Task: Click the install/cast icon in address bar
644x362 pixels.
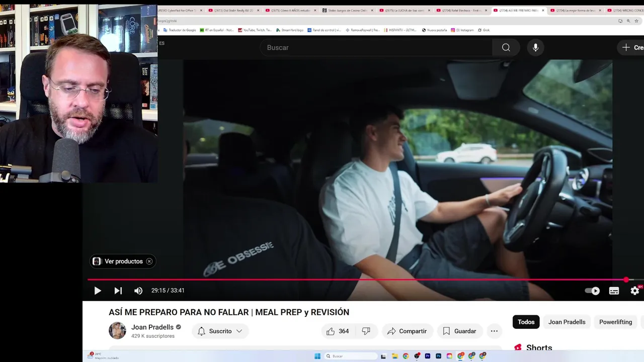Action: 620,21
